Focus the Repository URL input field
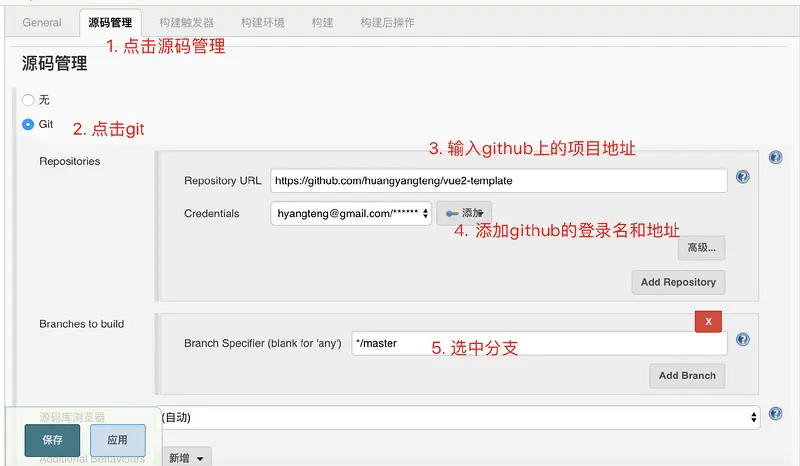 pyautogui.click(x=498, y=181)
